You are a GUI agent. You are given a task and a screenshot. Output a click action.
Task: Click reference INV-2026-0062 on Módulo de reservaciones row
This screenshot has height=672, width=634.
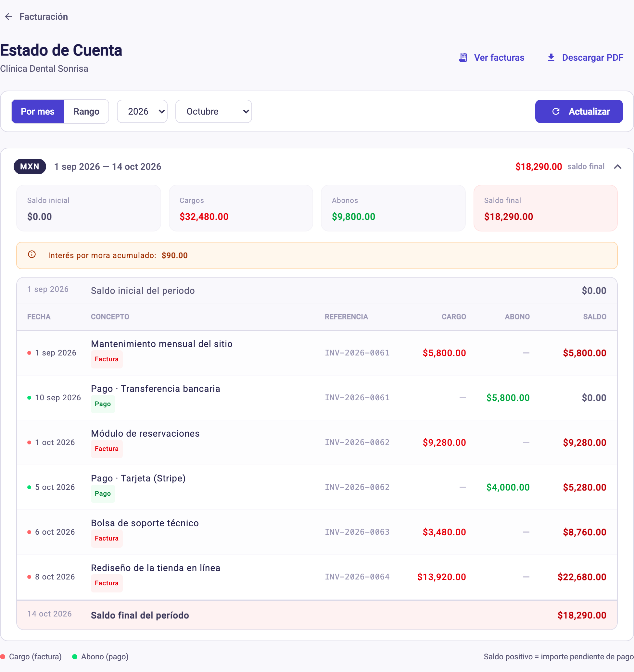point(357,442)
